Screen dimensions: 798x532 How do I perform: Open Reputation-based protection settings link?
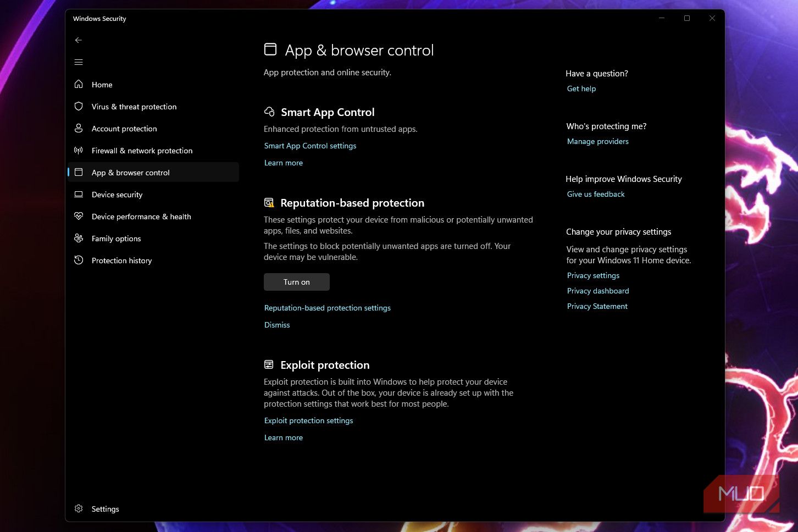(328, 308)
